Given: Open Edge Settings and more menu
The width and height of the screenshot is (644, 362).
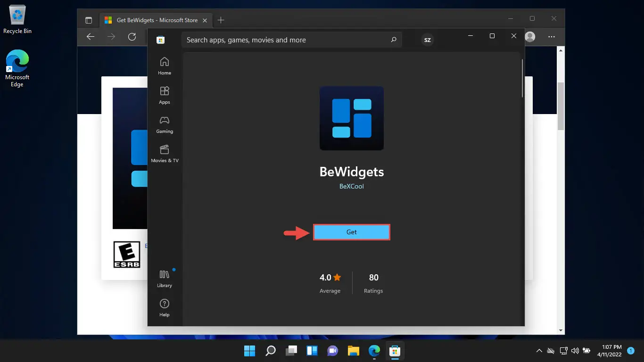Looking at the screenshot, I should click(551, 37).
